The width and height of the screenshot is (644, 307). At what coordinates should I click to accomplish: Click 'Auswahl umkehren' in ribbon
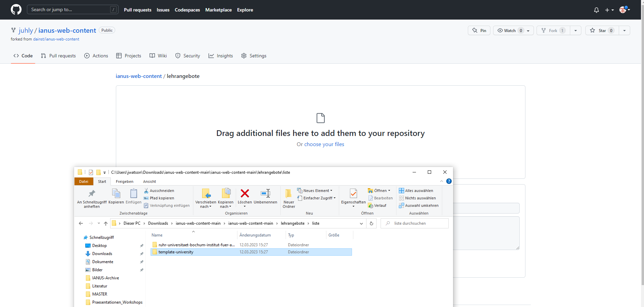tap(419, 205)
